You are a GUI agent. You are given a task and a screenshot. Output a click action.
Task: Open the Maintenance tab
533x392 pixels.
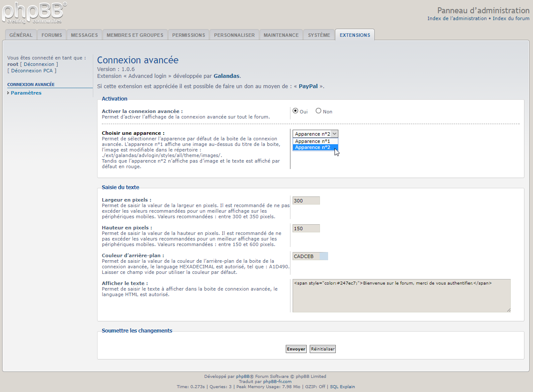(281, 35)
